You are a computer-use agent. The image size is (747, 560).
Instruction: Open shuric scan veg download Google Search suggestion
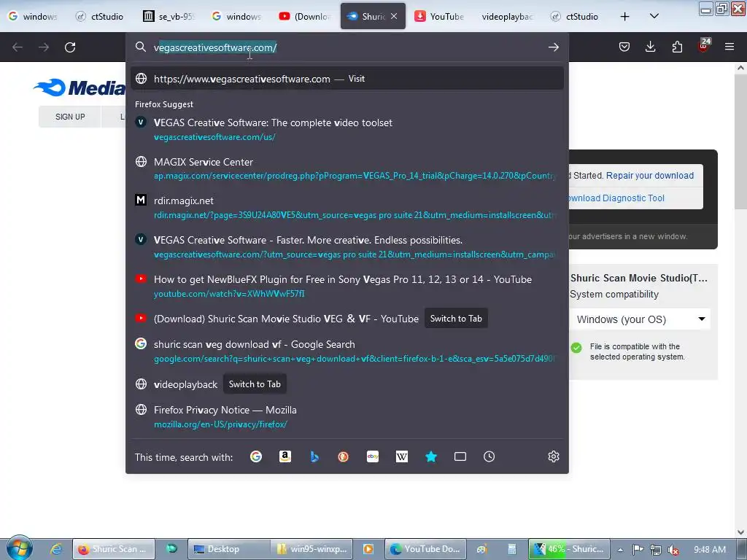point(347,351)
